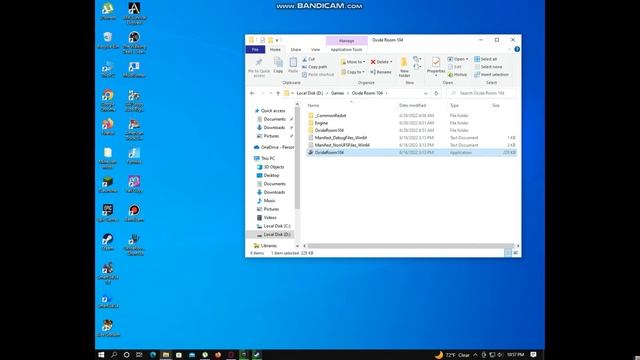Click Select none in ribbon
Screen dimensions: 640x360
pos(488,67)
